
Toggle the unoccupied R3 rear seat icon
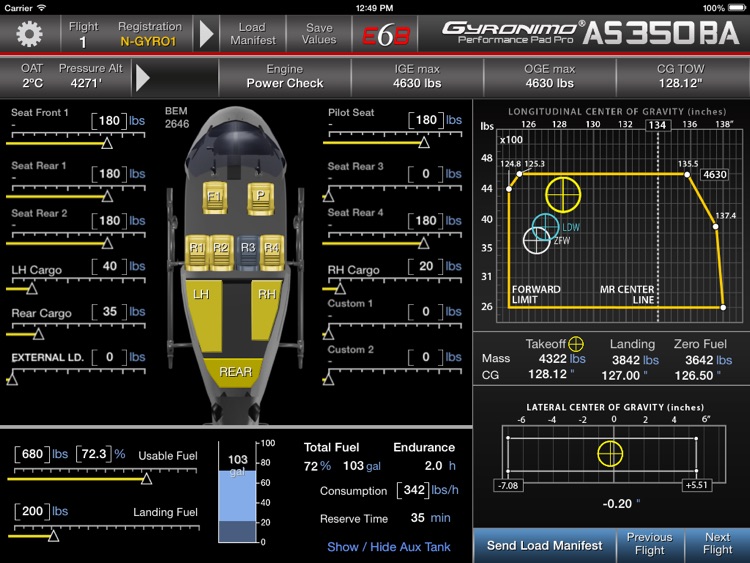tap(248, 251)
